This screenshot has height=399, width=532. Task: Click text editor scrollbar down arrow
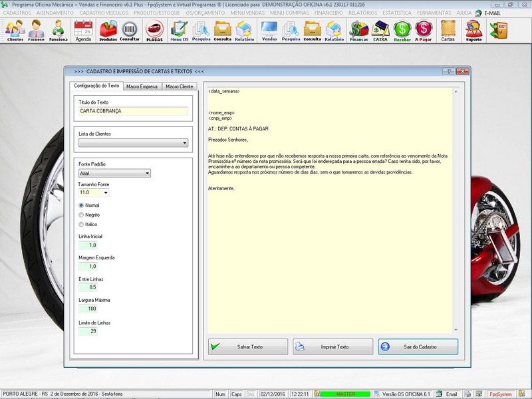click(456, 330)
